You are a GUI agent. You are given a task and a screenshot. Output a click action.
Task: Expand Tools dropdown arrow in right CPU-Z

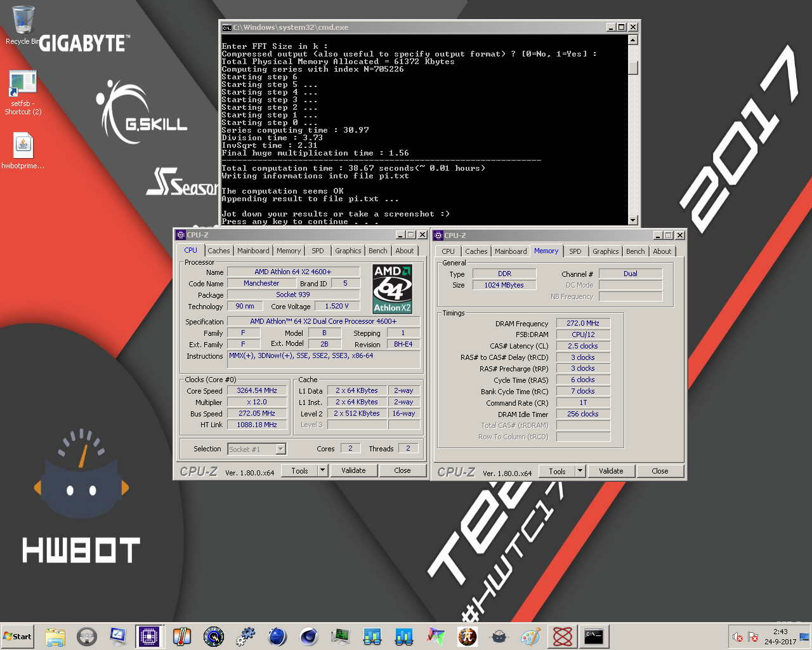pyautogui.click(x=580, y=471)
